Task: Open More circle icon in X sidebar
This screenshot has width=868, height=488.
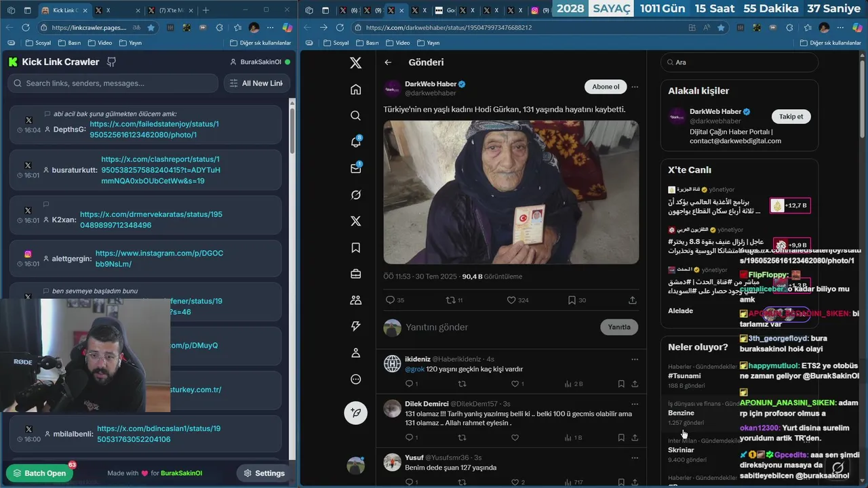Action: pyautogui.click(x=355, y=380)
